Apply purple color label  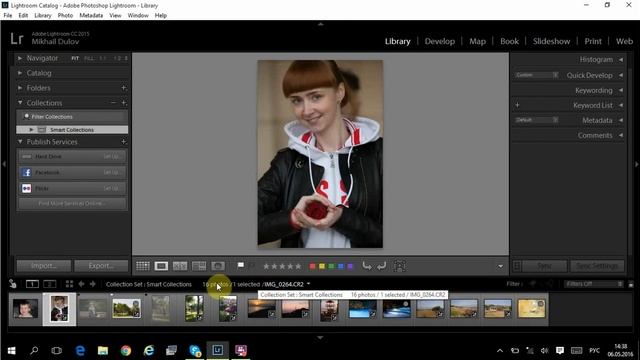click(x=350, y=267)
